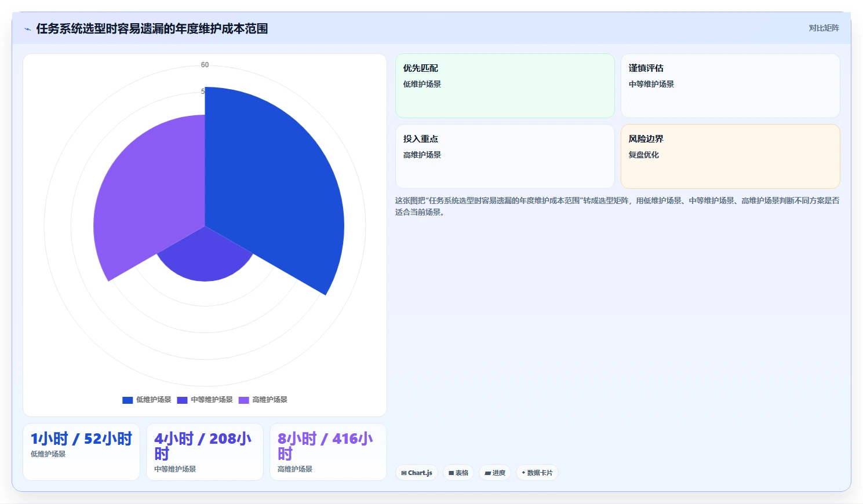Click the icon in the 表格 tag
This screenshot has height=504, width=863.
click(x=451, y=473)
